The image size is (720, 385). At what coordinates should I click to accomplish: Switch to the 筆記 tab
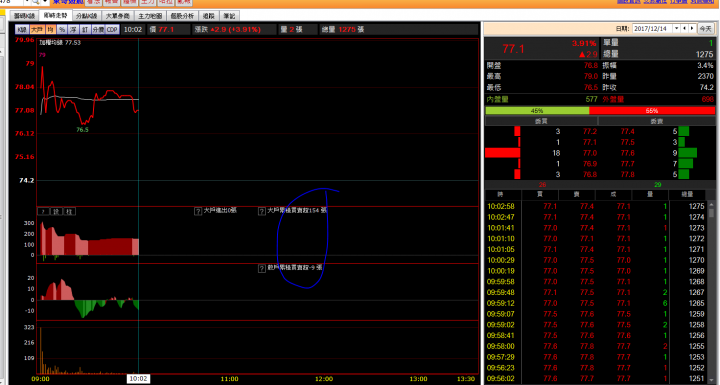coord(229,16)
